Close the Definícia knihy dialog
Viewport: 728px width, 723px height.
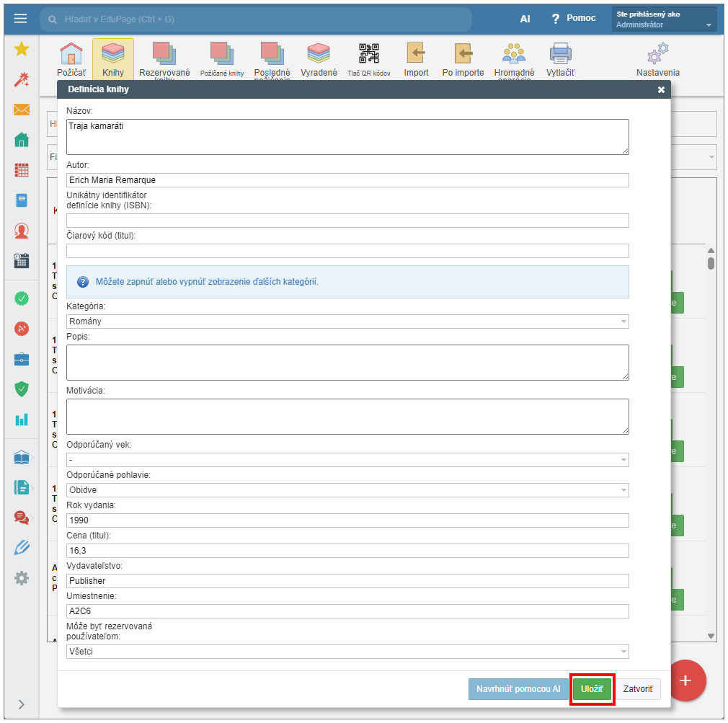tap(661, 90)
